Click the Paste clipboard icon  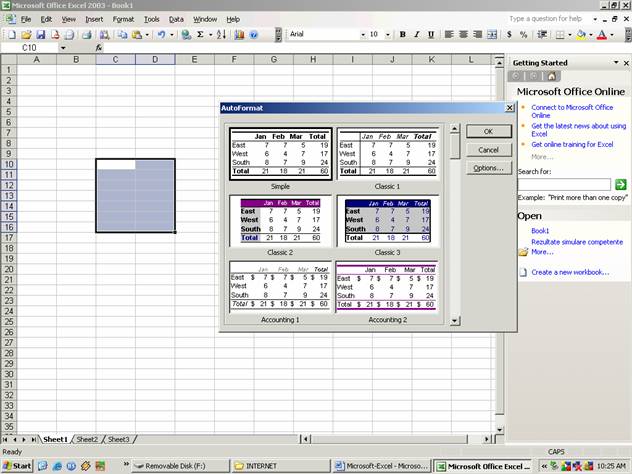(137, 35)
